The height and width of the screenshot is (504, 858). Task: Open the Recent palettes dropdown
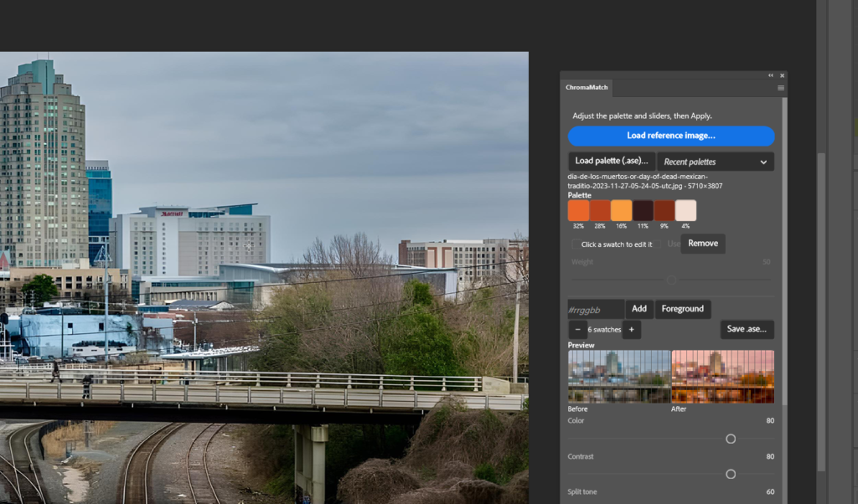[x=716, y=162]
